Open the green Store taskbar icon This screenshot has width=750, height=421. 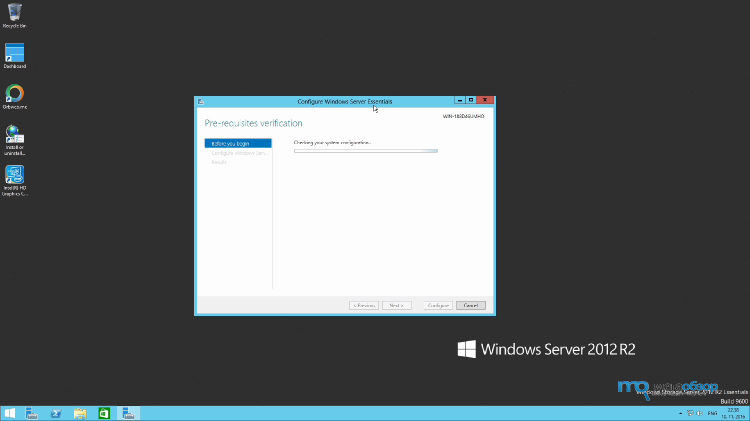[104, 413]
